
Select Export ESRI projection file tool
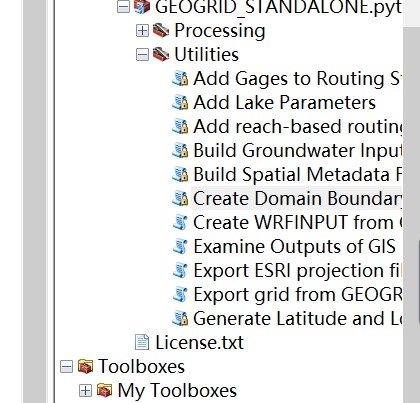[297, 270]
